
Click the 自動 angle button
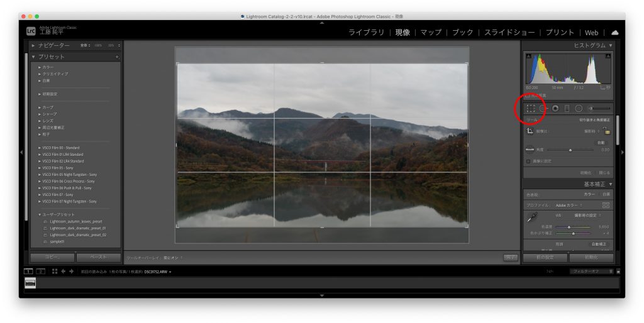601,143
